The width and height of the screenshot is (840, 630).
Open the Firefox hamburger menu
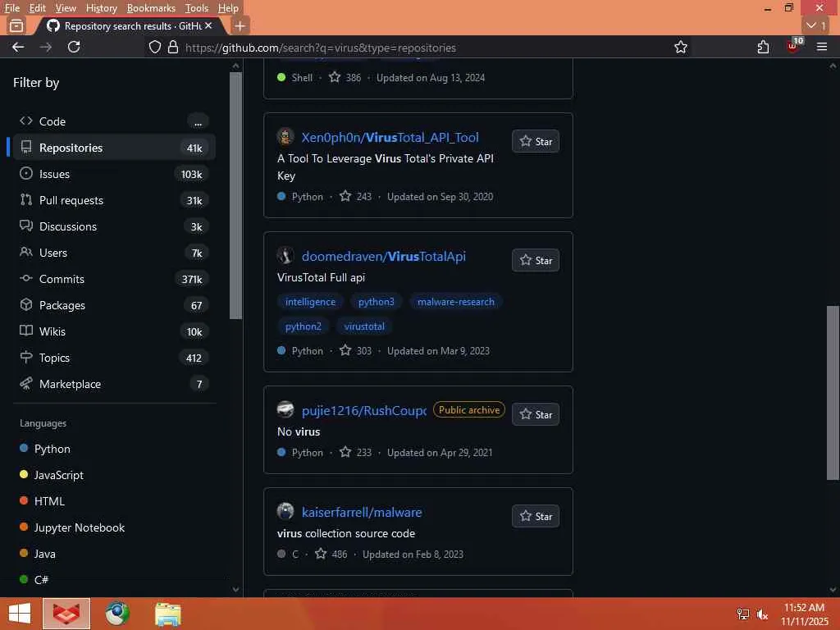point(822,47)
